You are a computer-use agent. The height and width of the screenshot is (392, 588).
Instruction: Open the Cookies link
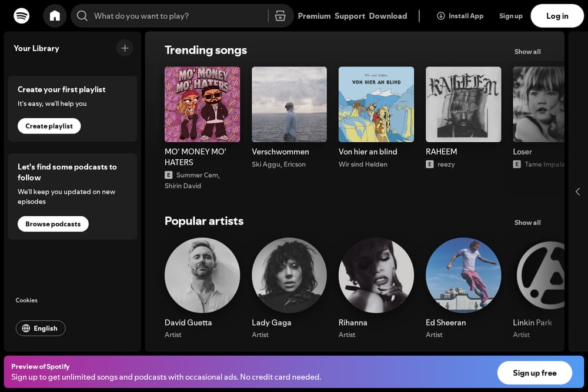point(26,300)
